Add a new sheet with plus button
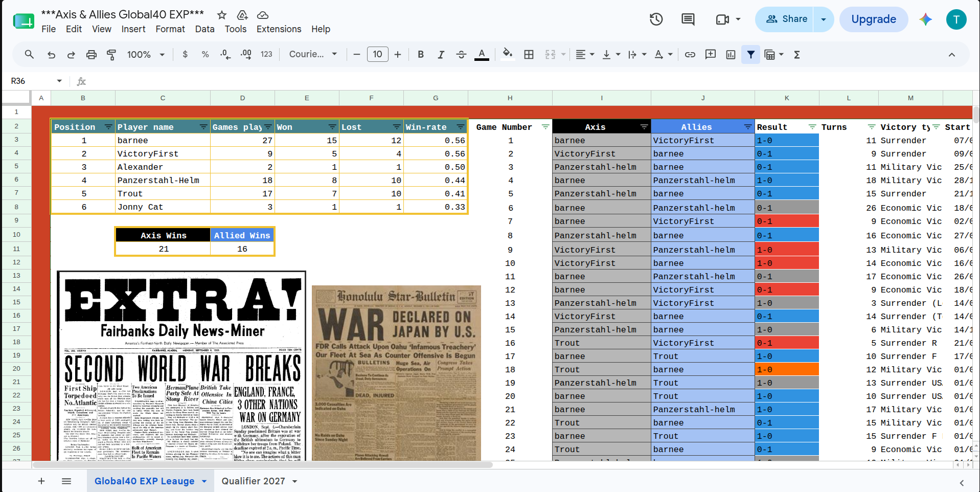The width and height of the screenshot is (980, 492). pyautogui.click(x=41, y=481)
